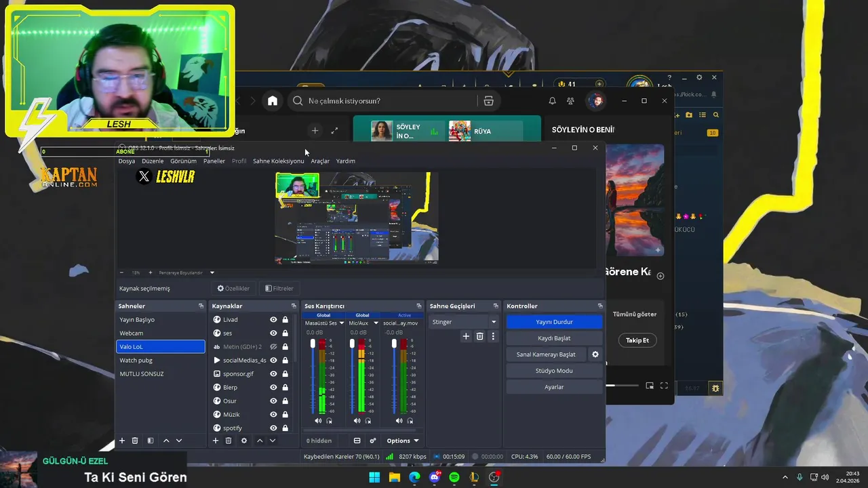Open the Araçlar menu in OBS

pos(320,161)
